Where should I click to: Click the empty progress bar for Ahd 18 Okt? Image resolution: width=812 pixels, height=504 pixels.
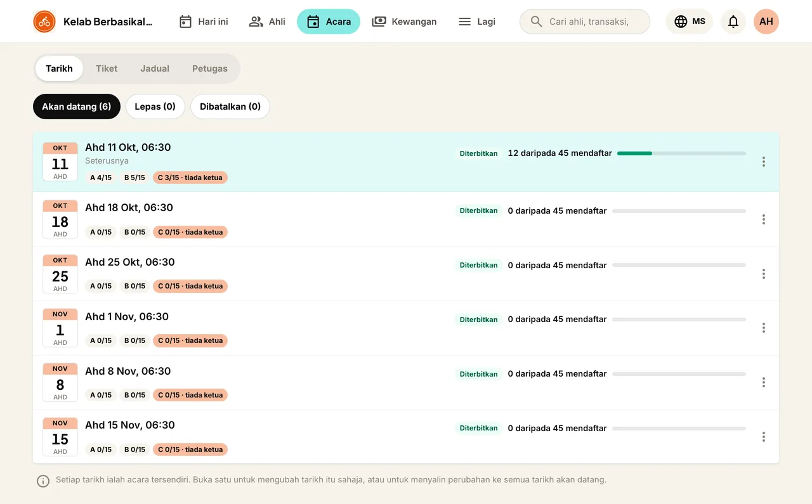pos(679,211)
